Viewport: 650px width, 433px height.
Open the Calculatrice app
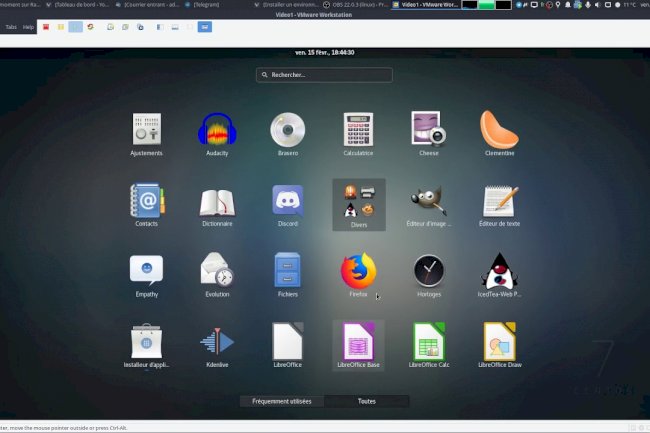358,134
